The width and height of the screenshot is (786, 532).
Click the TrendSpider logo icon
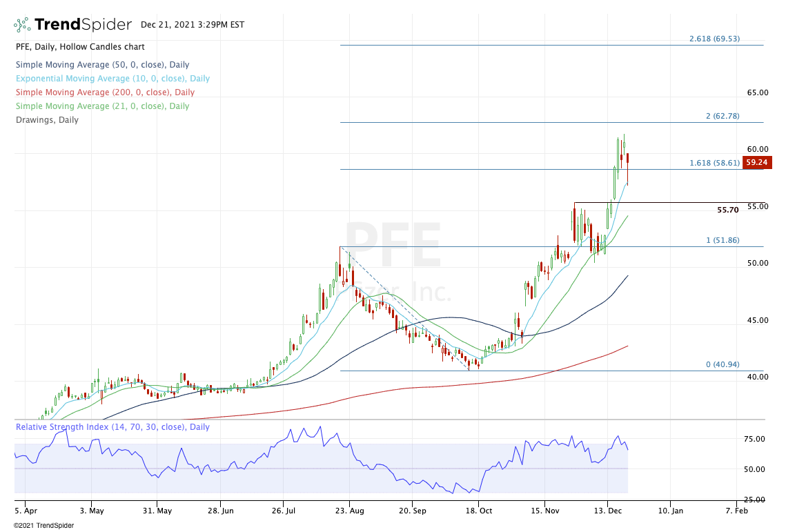coord(22,25)
